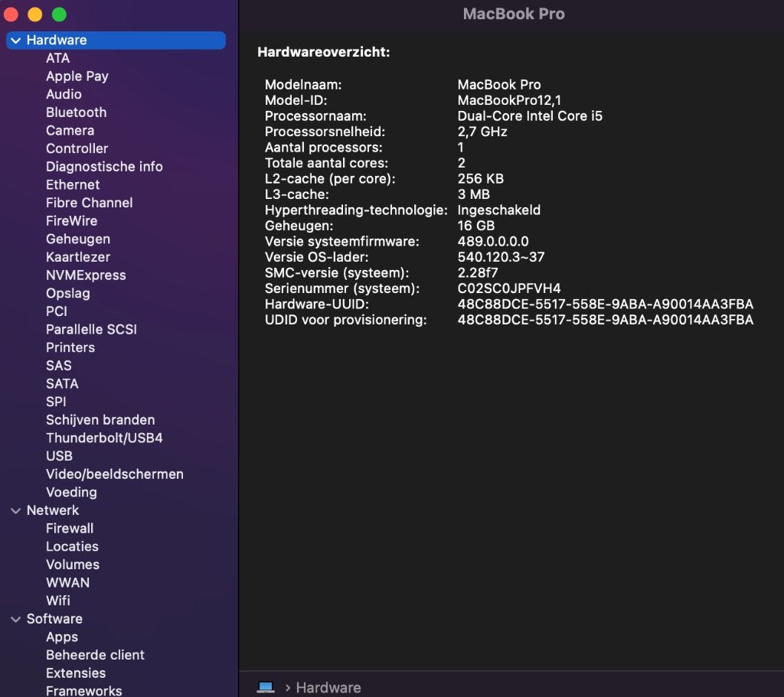
Task: Click the 2,7 GHz processor speed value
Action: pos(482,132)
